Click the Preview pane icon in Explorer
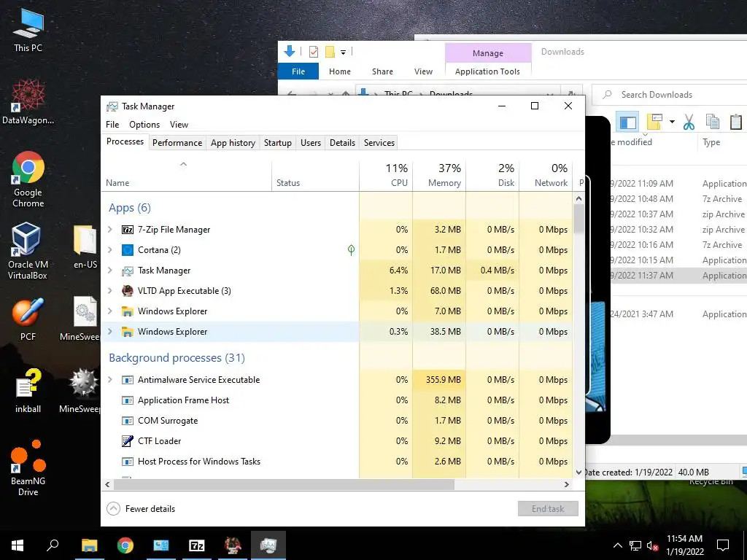Screen dimensions: 747x560 point(627,122)
